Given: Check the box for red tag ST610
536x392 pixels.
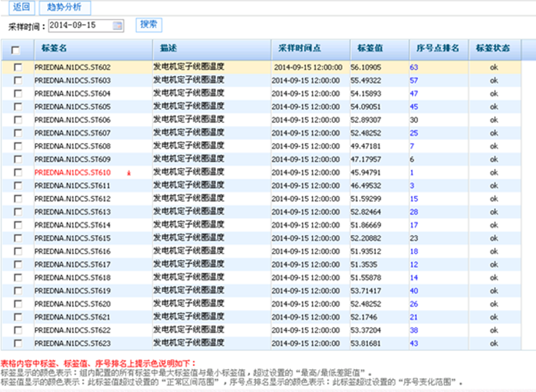Looking at the screenshot, I should point(18,172).
